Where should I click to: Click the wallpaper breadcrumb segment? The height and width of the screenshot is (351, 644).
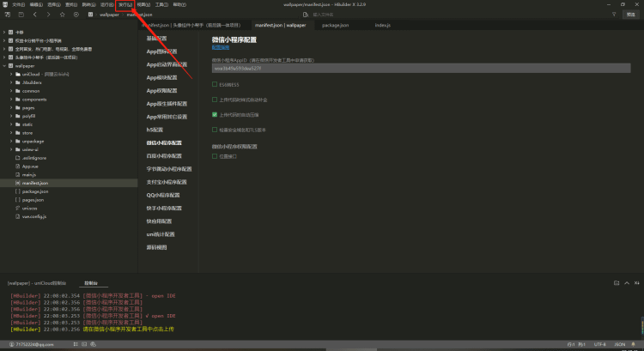[109, 15]
